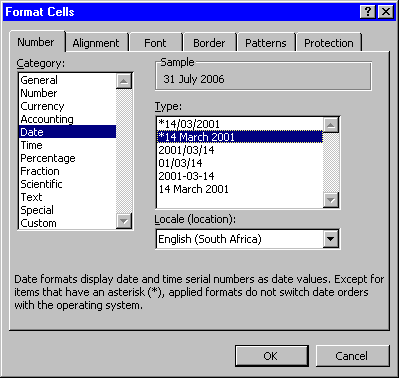This screenshot has width=399, height=378.
Task: Click the Category list scroll-up arrow
Action: pos(124,81)
